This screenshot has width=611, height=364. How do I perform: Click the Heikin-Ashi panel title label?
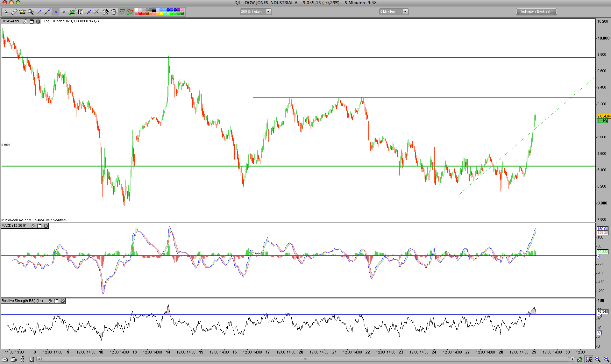(x=10, y=21)
